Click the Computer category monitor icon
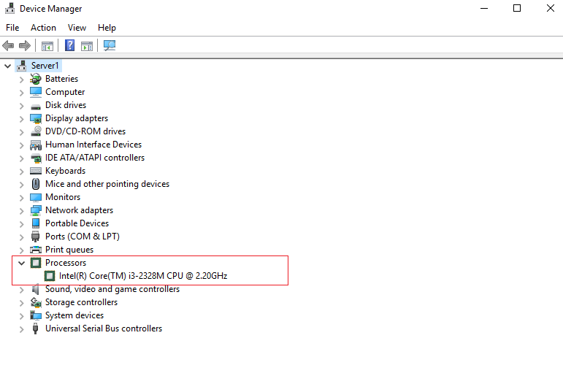This screenshot has height=392, width=563. [x=36, y=92]
